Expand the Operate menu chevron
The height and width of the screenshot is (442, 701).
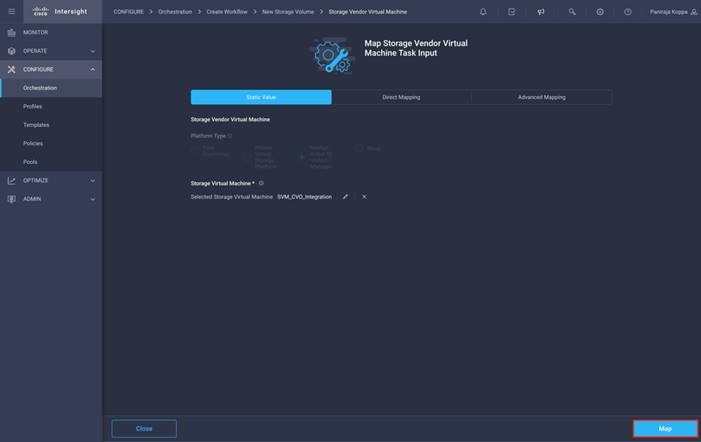click(93, 51)
